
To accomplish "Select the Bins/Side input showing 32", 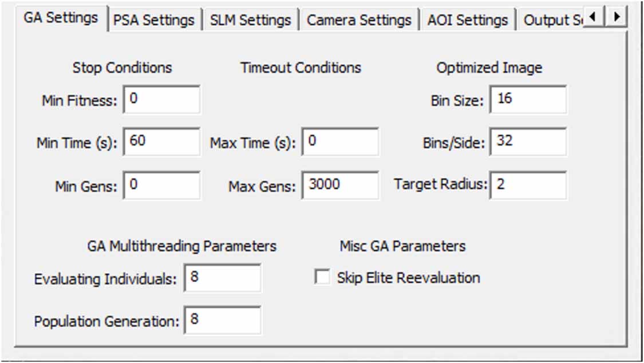I will (527, 142).
